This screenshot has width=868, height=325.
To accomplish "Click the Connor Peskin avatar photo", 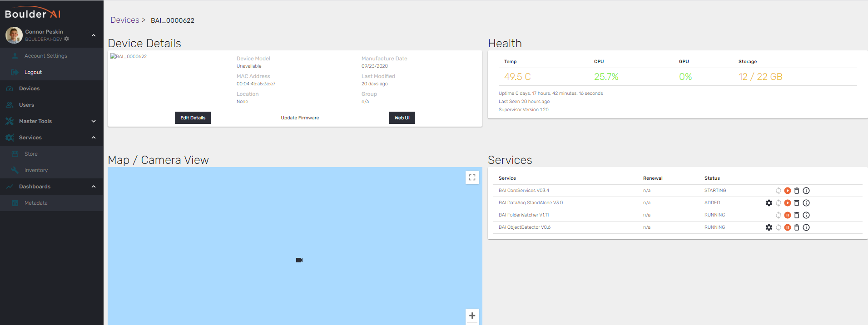I will coord(14,35).
